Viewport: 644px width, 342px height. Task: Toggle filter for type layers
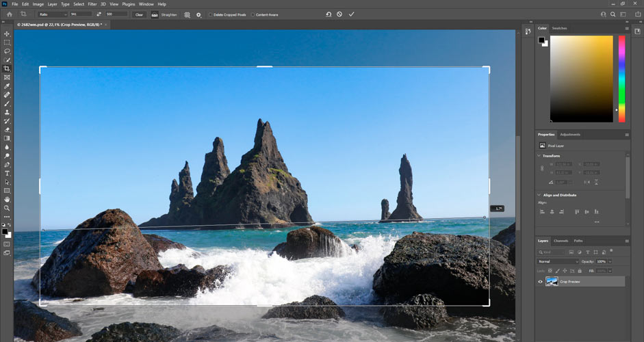(588, 252)
